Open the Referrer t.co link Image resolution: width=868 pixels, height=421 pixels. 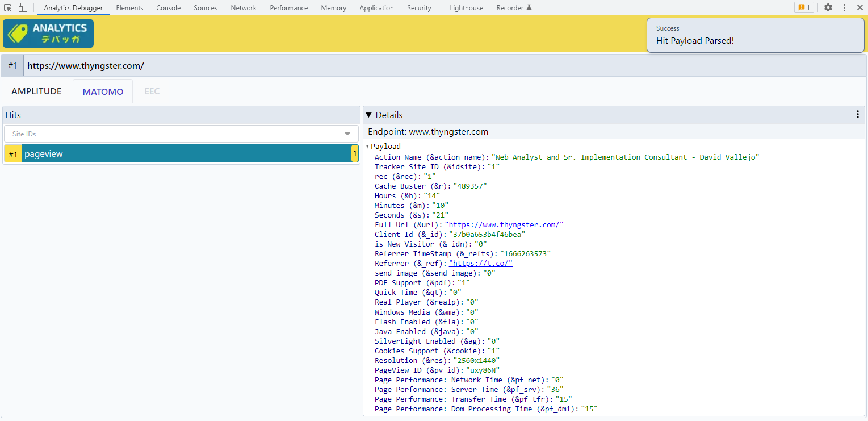480,264
